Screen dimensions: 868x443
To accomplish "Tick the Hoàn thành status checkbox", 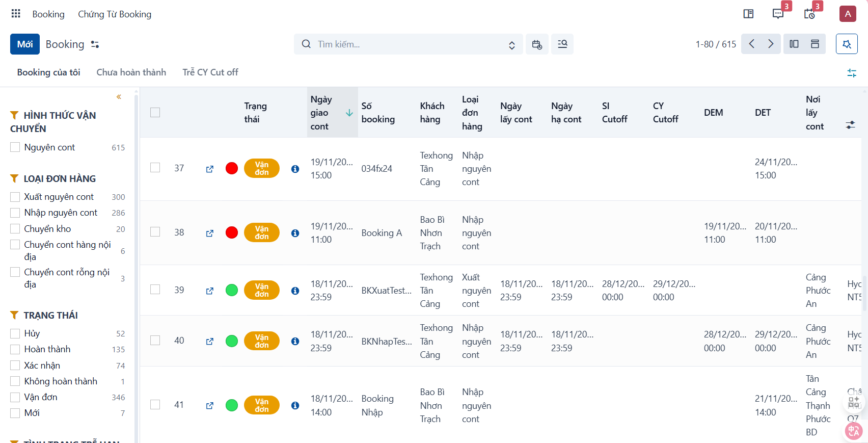I will point(15,349).
